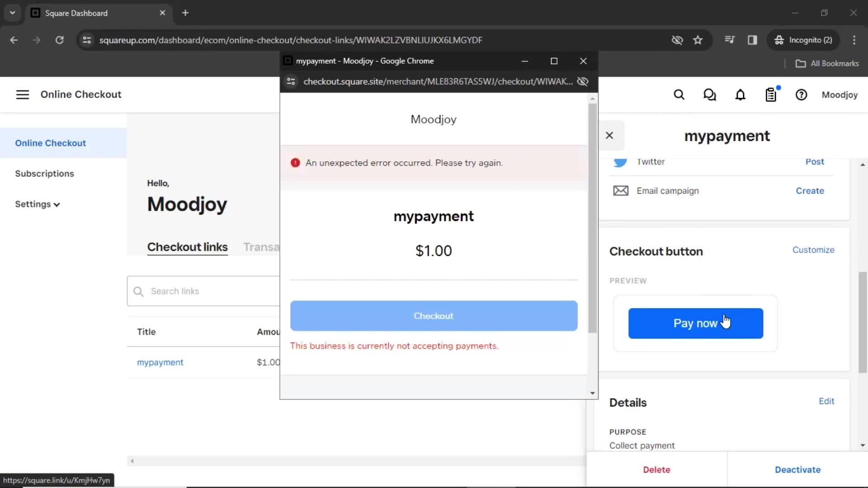Open the notifications bell icon
868x488 pixels.
[740, 95]
